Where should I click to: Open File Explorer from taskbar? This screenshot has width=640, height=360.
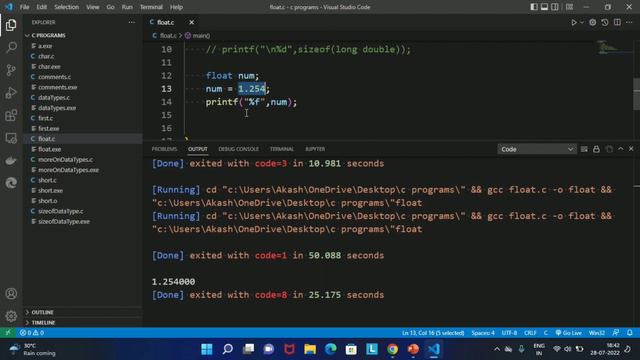point(310,349)
